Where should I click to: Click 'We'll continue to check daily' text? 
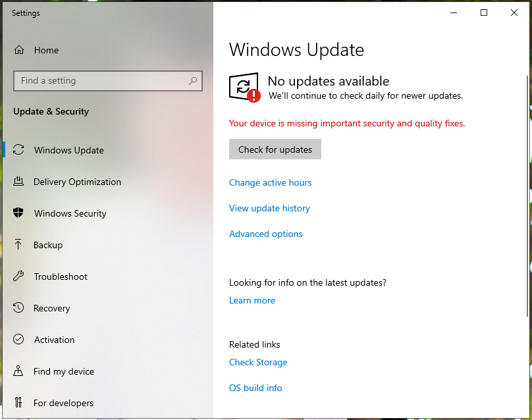pyautogui.click(x=366, y=95)
